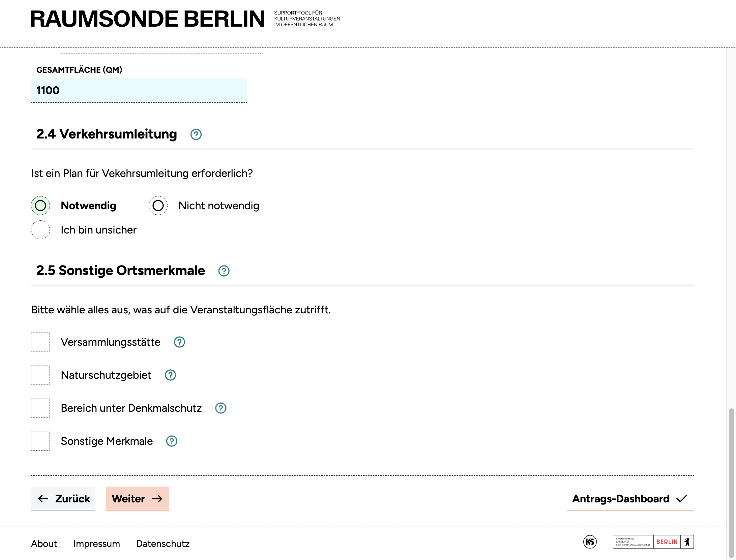The image size is (736, 560).
Task: Open help for 2.4 Verkehrsumleitung
Action: pyautogui.click(x=196, y=134)
